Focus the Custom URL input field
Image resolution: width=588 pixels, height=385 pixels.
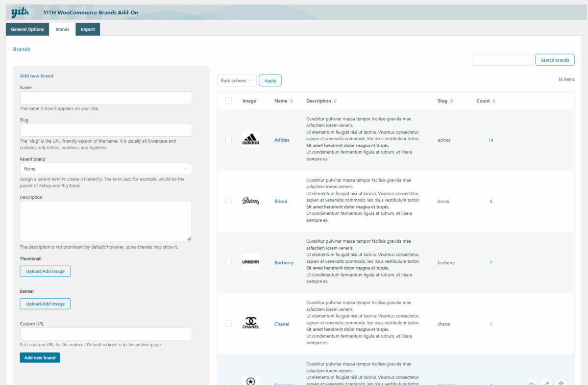point(106,334)
